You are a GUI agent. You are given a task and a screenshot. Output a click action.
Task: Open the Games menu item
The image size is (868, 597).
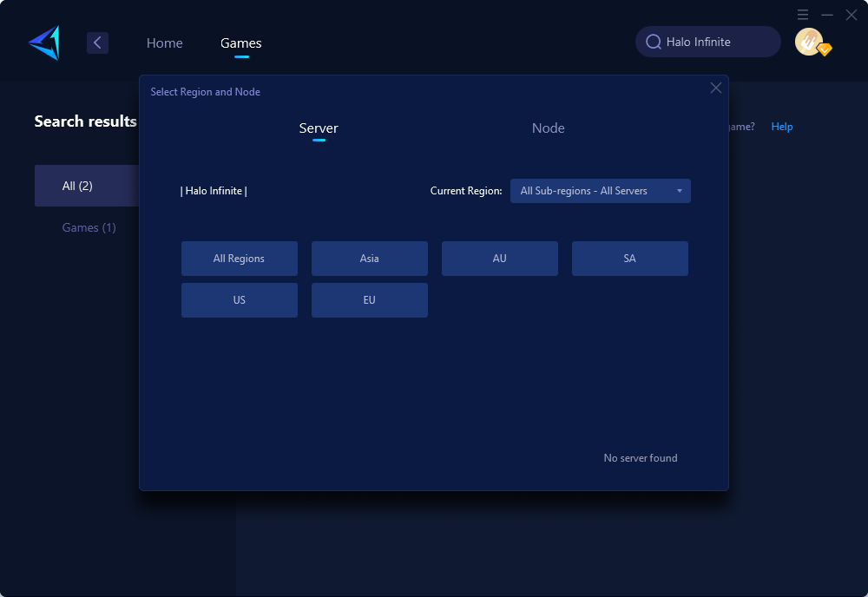pyautogui.click(x=240, y=43)
